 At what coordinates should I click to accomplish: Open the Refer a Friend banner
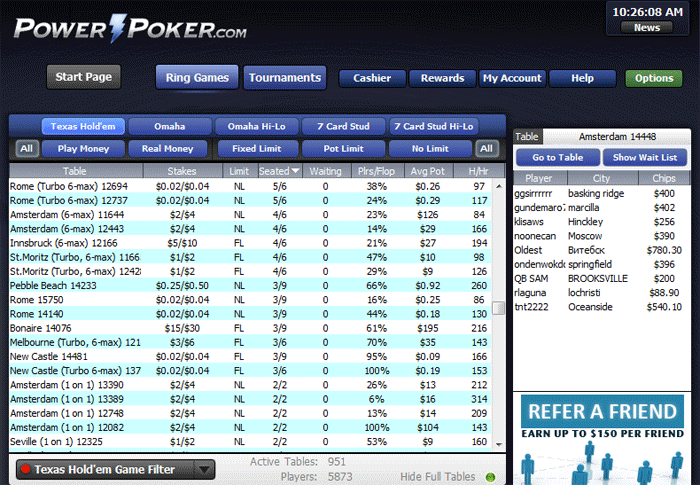coord(602,439)
